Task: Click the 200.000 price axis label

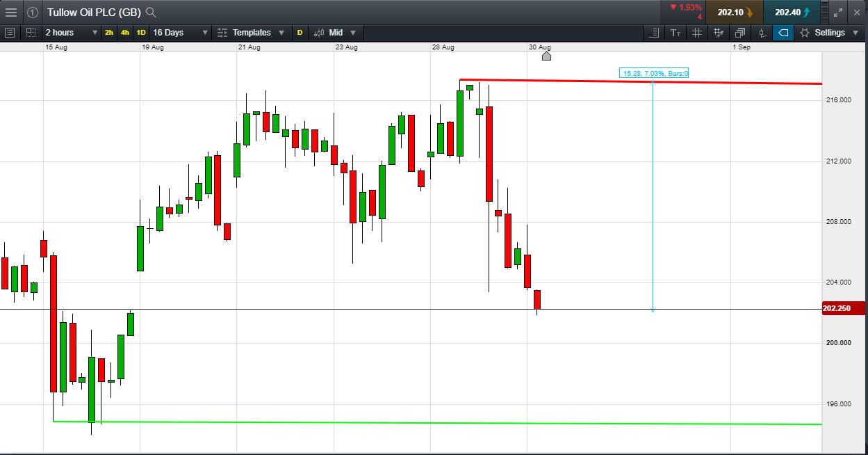Action: 838,343
